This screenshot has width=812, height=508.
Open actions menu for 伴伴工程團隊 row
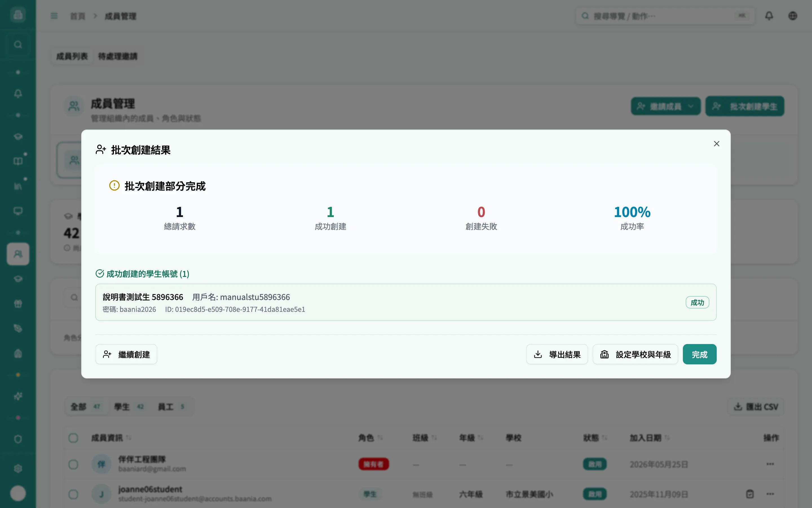tap(770, 464)
